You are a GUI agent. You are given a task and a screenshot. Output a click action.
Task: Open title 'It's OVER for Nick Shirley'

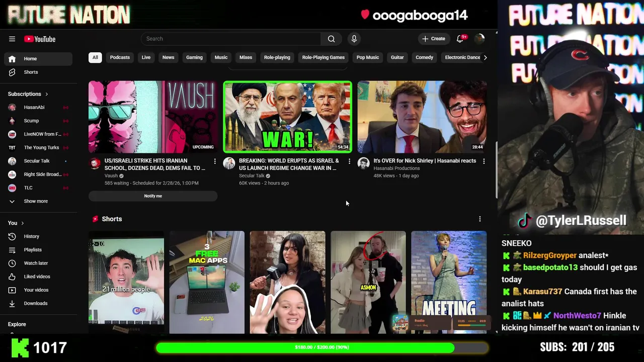coord(425,161)
